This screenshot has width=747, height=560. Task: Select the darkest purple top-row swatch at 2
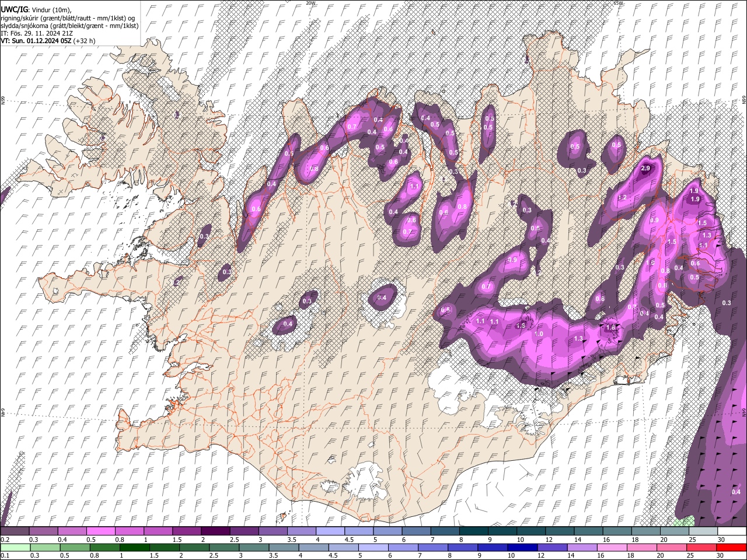coord(215,531)
